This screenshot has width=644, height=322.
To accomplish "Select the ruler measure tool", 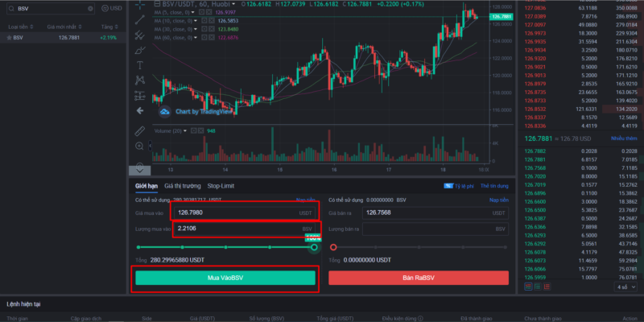I will pyautogui.click(x=139, y=131).
